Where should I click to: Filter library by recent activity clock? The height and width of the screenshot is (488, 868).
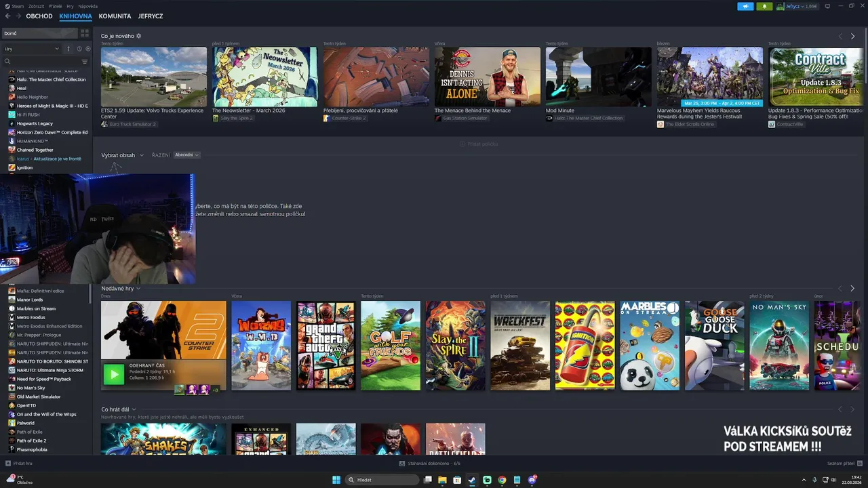pyautogui.click(x=79, y=49)
